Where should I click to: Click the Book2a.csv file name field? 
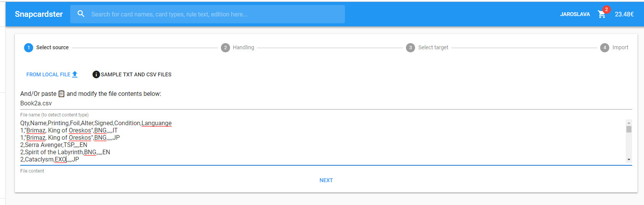coord(326,103)
